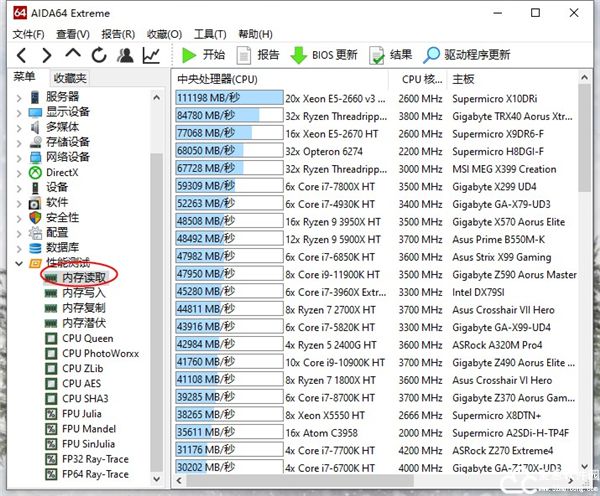Click the 驱动程序更新 driver update button
The width and height of the screenshot is (600, 496).
click(x=467, y=55)
